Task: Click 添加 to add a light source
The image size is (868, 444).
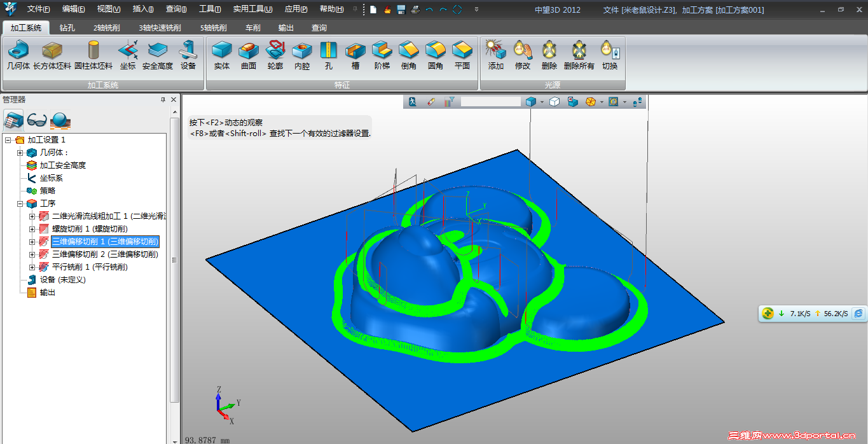Action: coord(496,55)
